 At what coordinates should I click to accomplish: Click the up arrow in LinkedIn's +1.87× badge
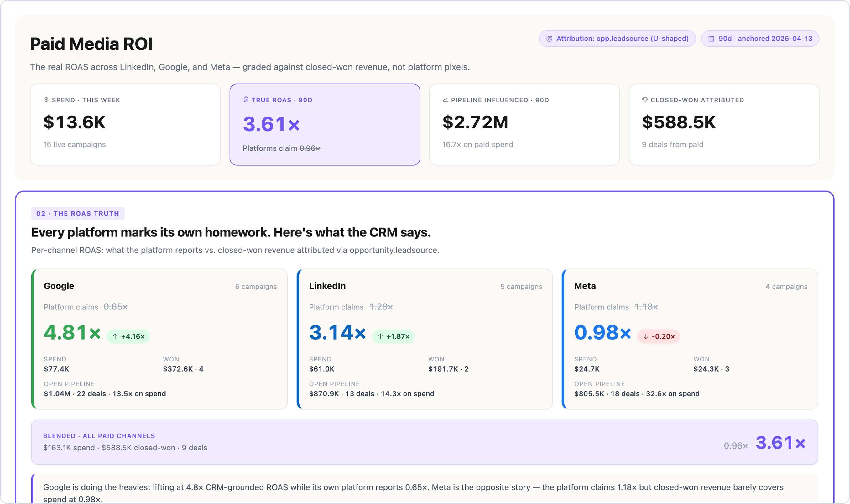click(x=380, y=336)
